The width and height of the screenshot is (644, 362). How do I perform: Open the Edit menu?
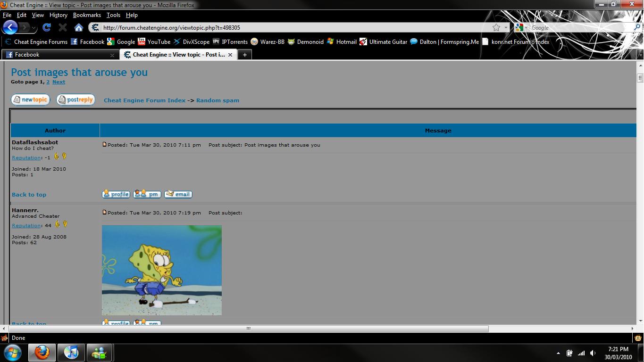(22, 15)
